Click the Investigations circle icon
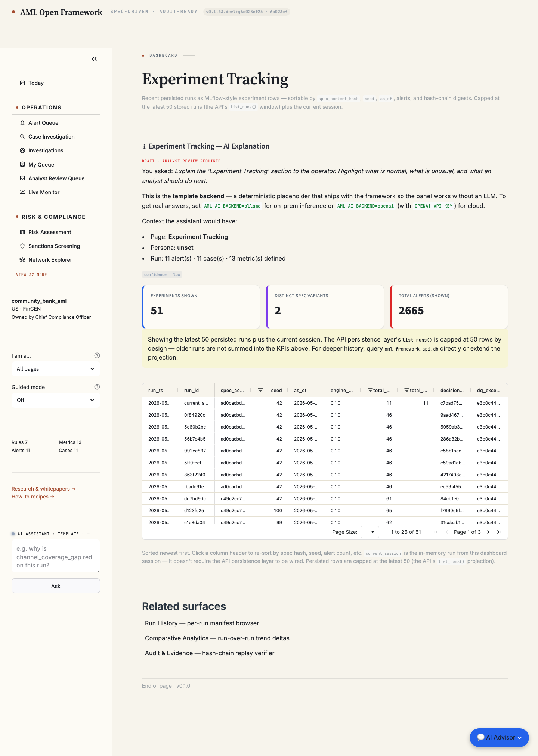This screenshot has width=538, height=756. 22,150
